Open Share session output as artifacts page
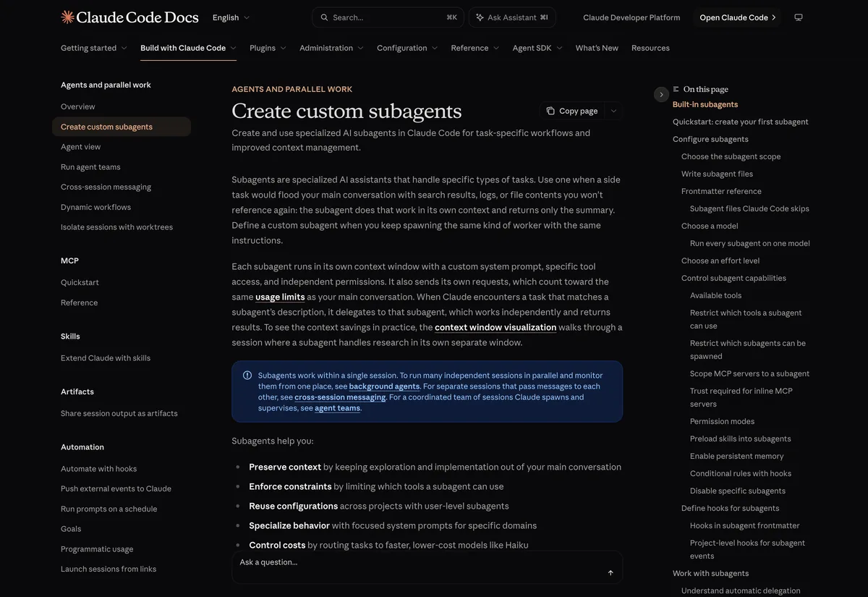Image resolution: width=868 pixels, height=597 pixels. (119, 413)
